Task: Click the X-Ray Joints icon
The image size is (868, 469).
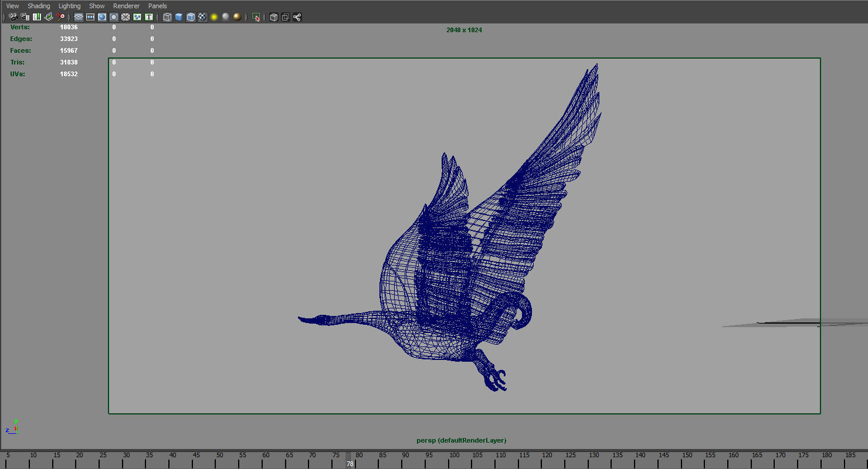Action: 297,17
